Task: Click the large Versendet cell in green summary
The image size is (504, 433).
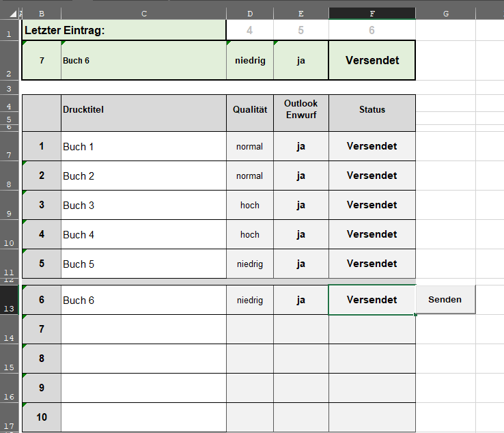Action: tap(372, 60)
